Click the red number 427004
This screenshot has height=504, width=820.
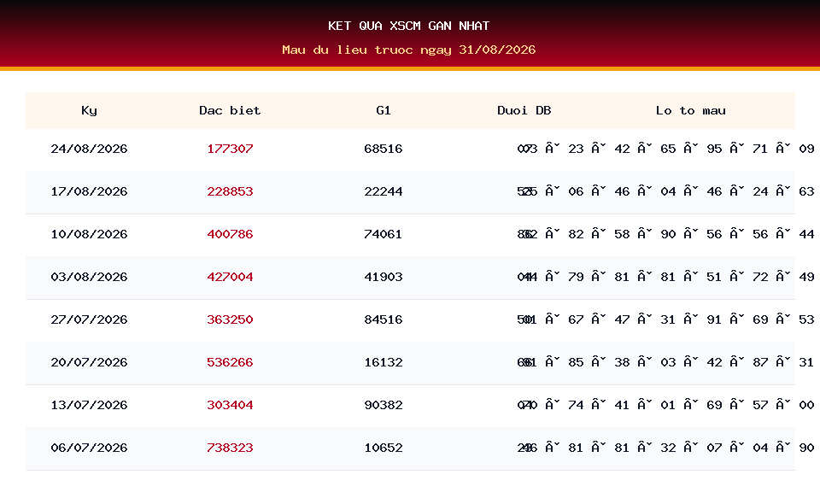(x=230, y=277)
